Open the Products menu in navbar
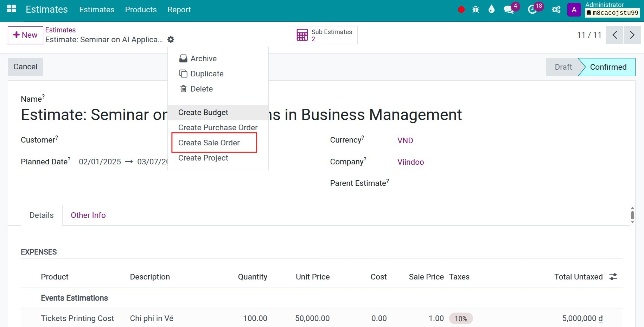This screenshot has height=327, width=644. click(x=141, y=10)
